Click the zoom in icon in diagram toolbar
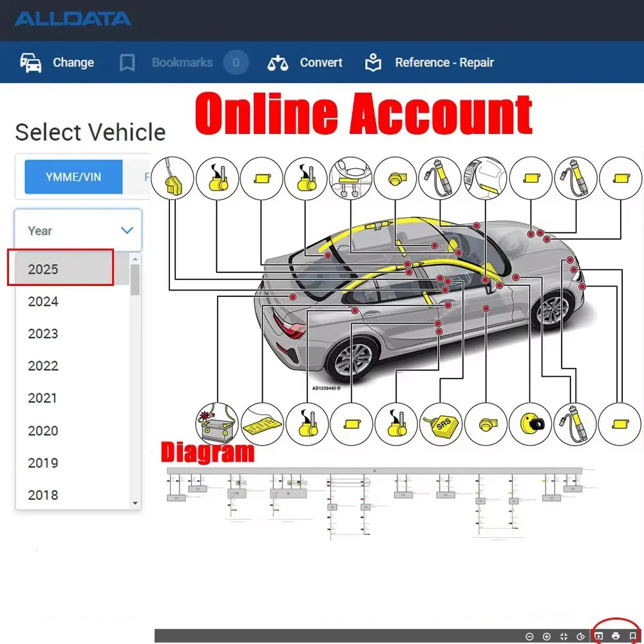 point(547,636)
